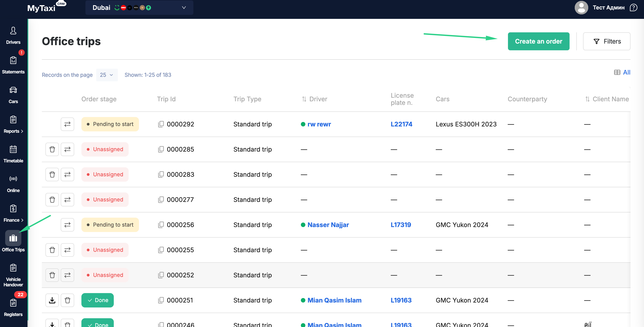This screenshot has height=327, width=644.
Task: Click the Create an order button
Action: (x=539, y=41)
